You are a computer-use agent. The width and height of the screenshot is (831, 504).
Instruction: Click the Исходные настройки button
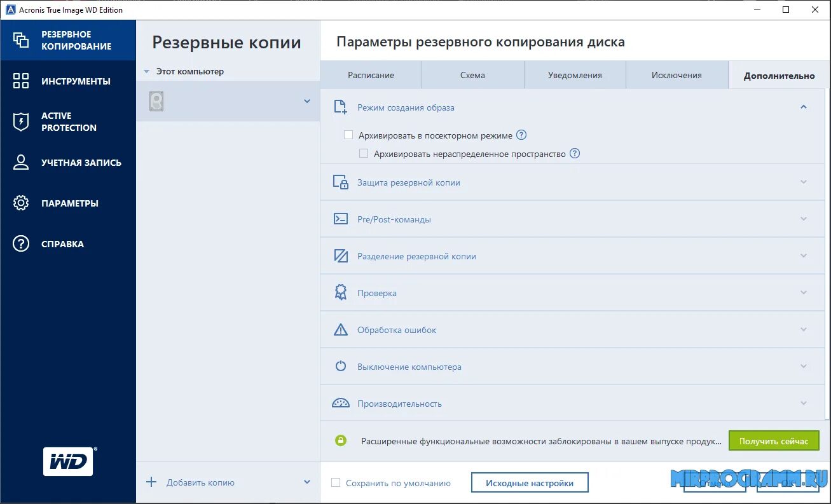(530, 482)
